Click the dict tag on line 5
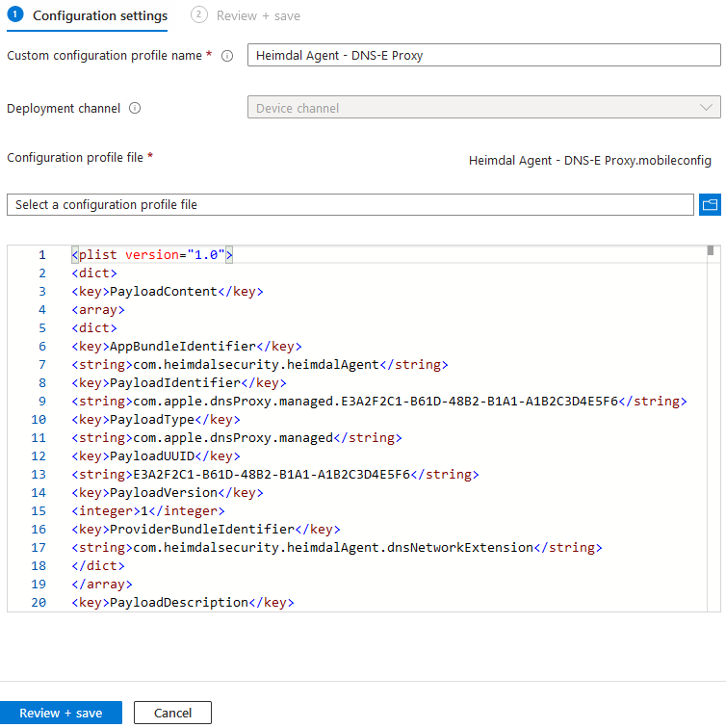This screenshot has height=728, width=726. tap(94, 327)
